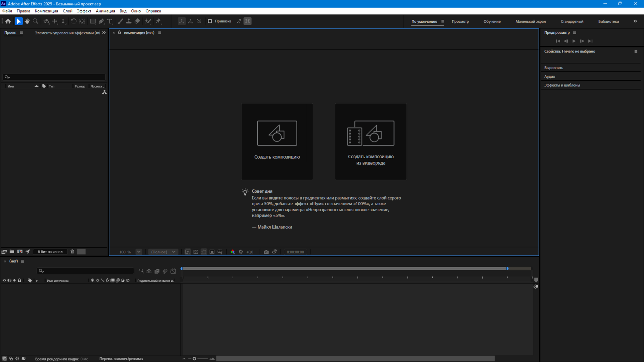Click Создать композицию из видеоряда button
644x362 pixels.
click(370, 142)
